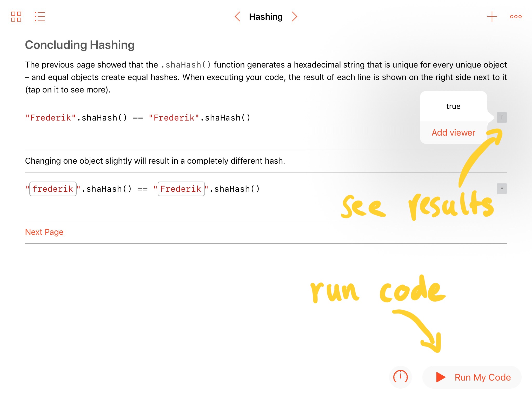Tap the Concluding Hashing heading
The width and height of the screenshot is (532, 399).
coord(80,45)
